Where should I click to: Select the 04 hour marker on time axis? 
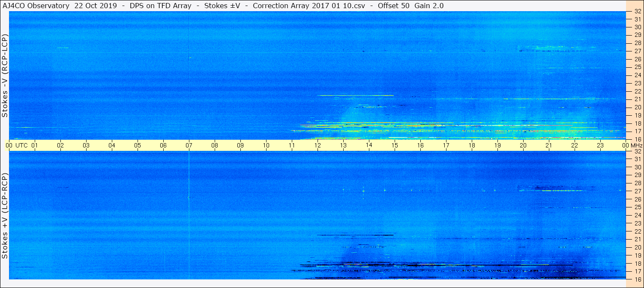tap(112, 145)
